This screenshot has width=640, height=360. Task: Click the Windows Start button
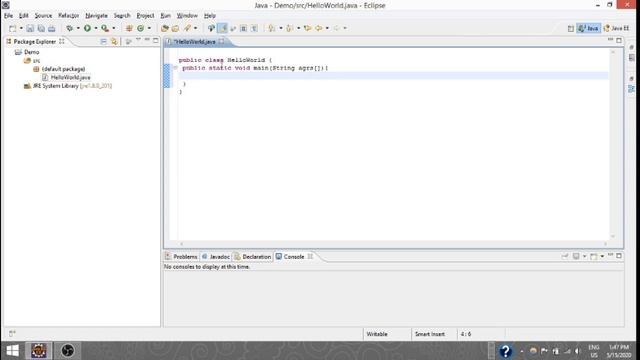pyautogui.click(x=12, y=351)
